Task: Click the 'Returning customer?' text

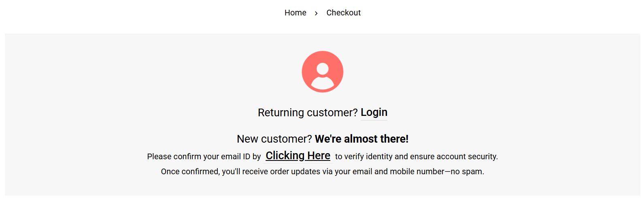Action: coord(308,113)
